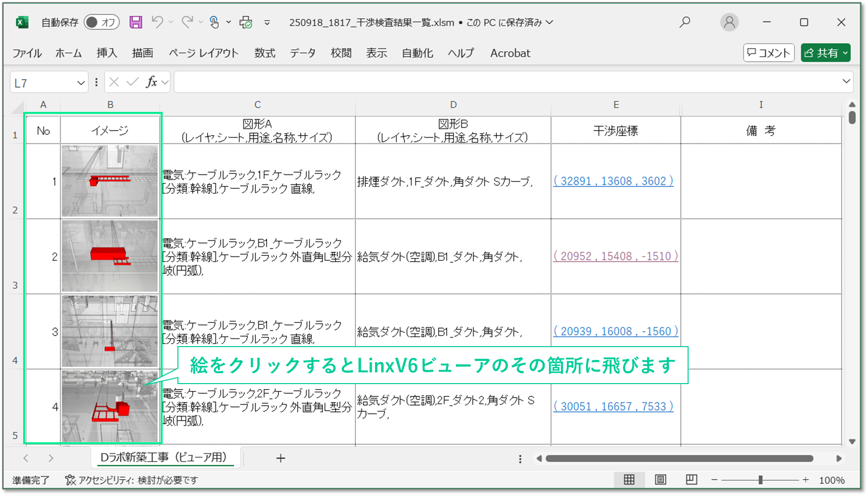
Task: Expand the formula bar chevron
Action: coord(846,81)
